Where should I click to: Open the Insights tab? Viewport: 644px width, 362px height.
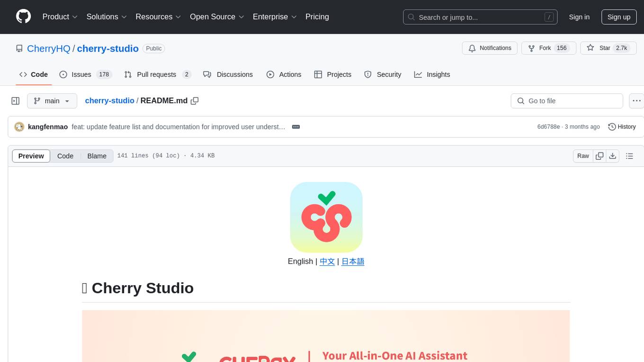pyautogui.click(x=432, y=74)
